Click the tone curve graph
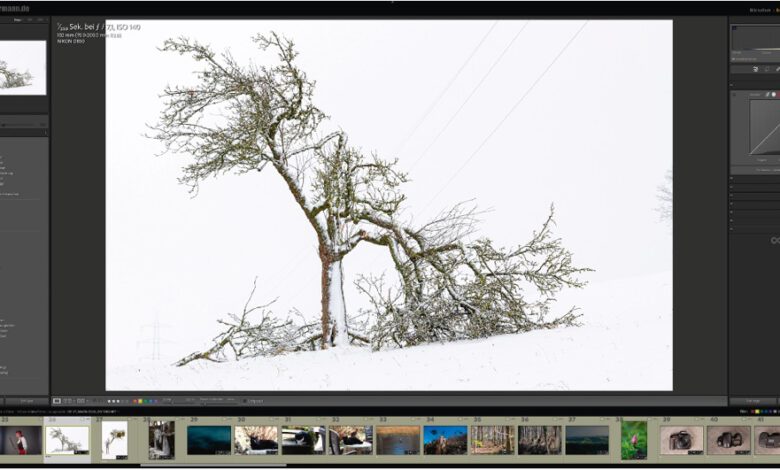Screen dimensions: 780x470 [x=765, y=127]
